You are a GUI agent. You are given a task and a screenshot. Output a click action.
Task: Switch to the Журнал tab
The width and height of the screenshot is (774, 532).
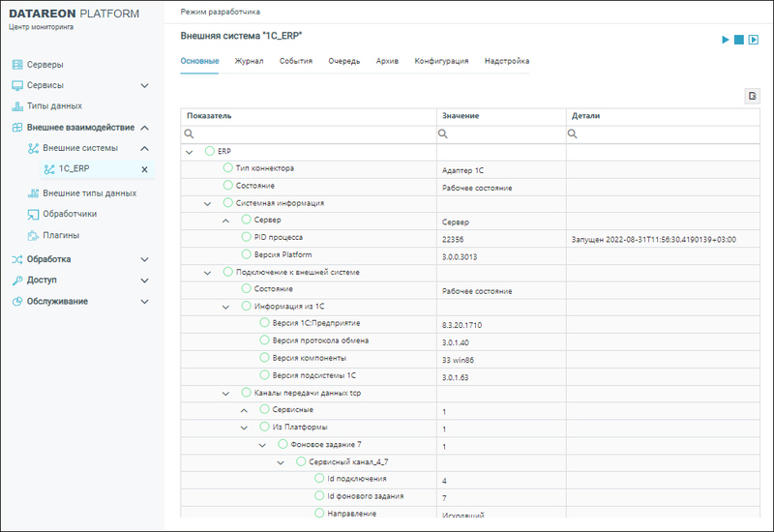pyautogui.click(x=249, y=61)
